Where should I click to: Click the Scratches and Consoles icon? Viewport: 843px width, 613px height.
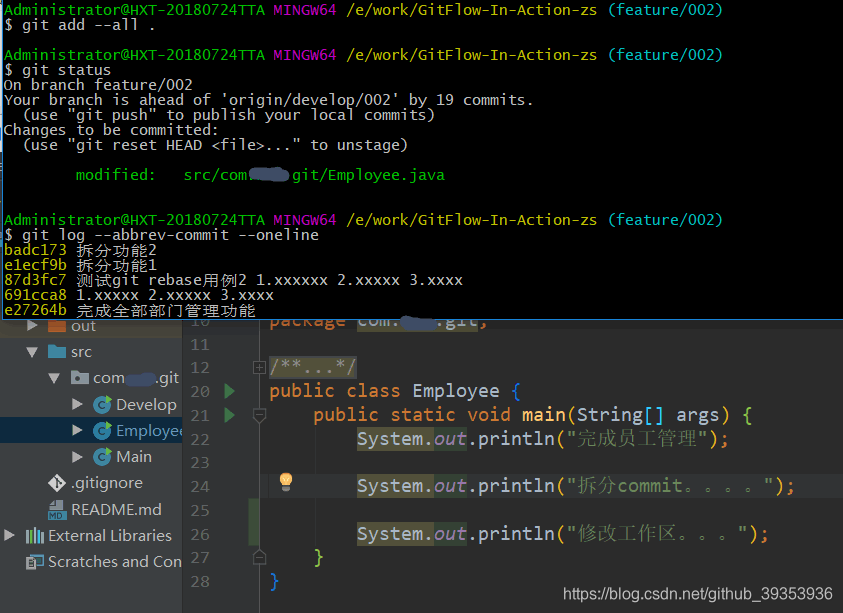(x=35, y=562)
